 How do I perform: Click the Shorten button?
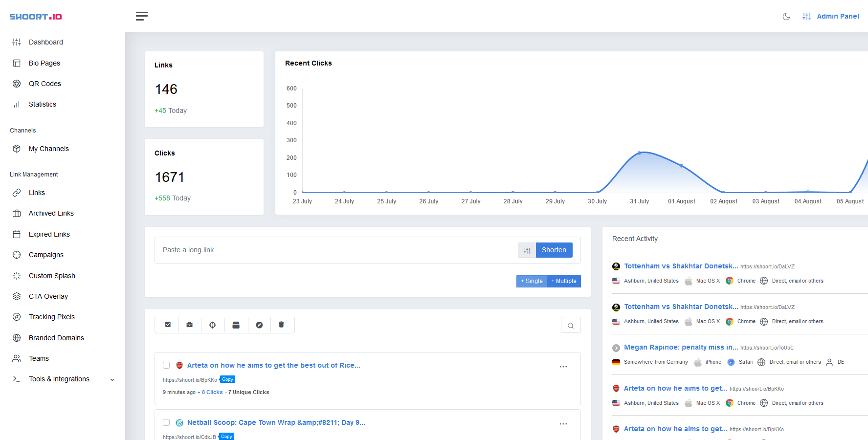(554, 250)
